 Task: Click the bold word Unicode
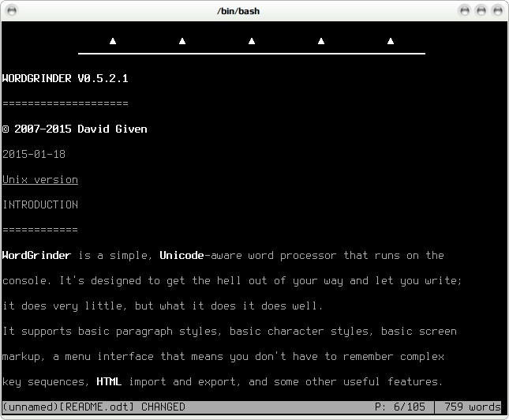pos(182,255)
